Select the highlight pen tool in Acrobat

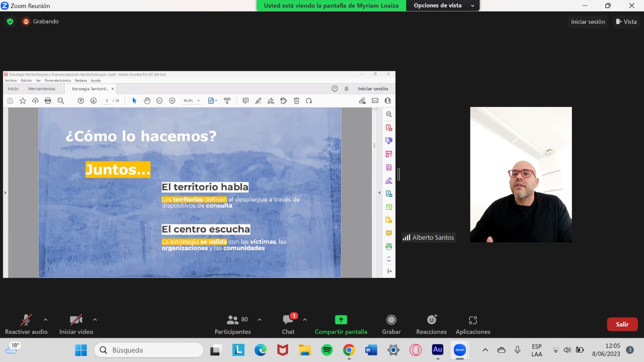258,101
